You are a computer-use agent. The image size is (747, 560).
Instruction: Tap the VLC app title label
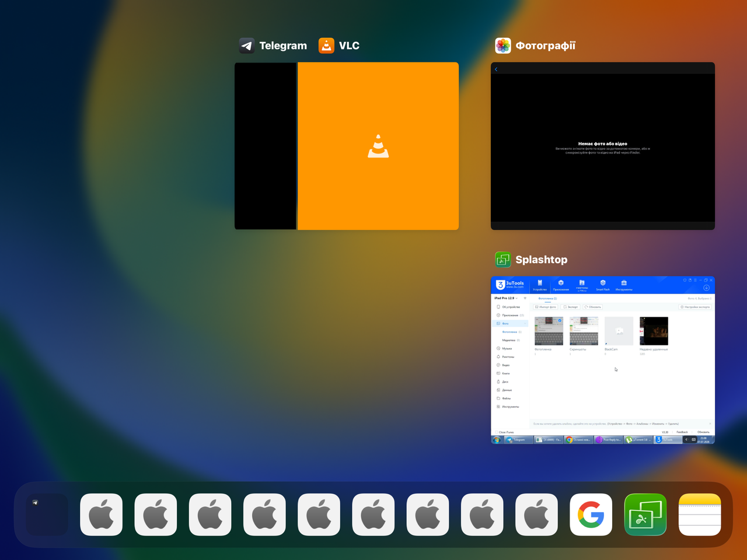pyautogui.click(x=349, y=45)
